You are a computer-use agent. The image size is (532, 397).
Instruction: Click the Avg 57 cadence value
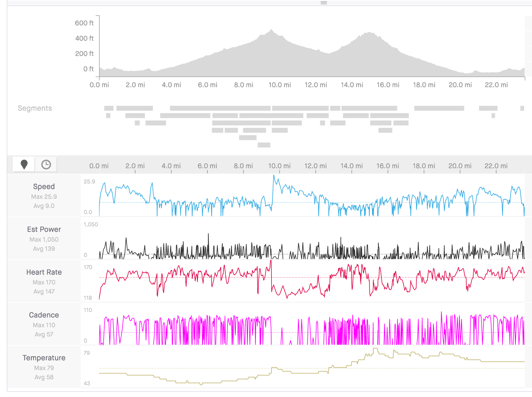[44, 334]
